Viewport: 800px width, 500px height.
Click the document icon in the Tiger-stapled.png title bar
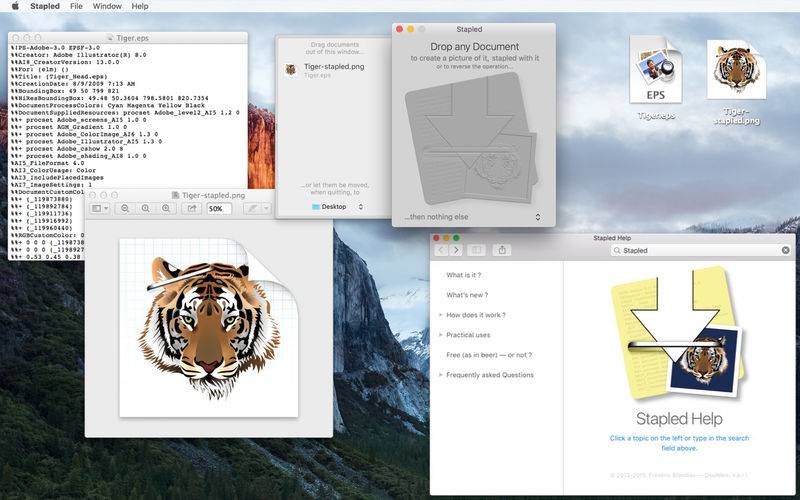coord(175,195)
